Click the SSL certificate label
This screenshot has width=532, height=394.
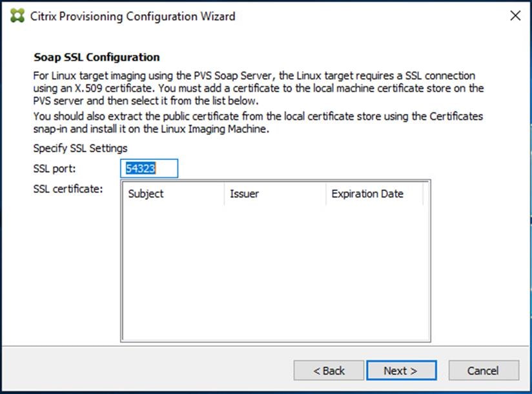pos(68,189)
